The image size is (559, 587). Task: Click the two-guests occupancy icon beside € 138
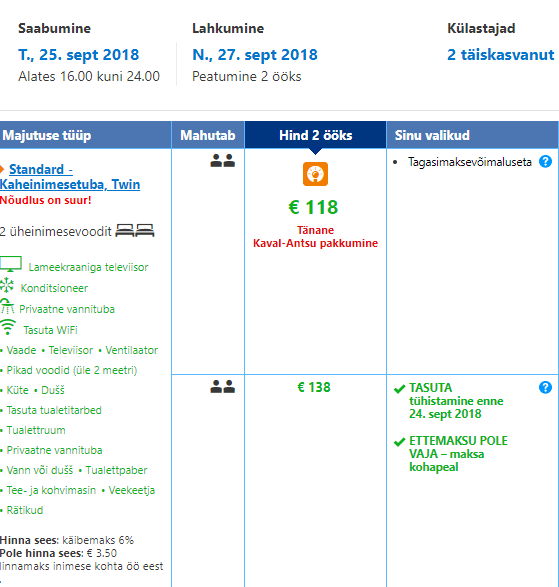222,386
